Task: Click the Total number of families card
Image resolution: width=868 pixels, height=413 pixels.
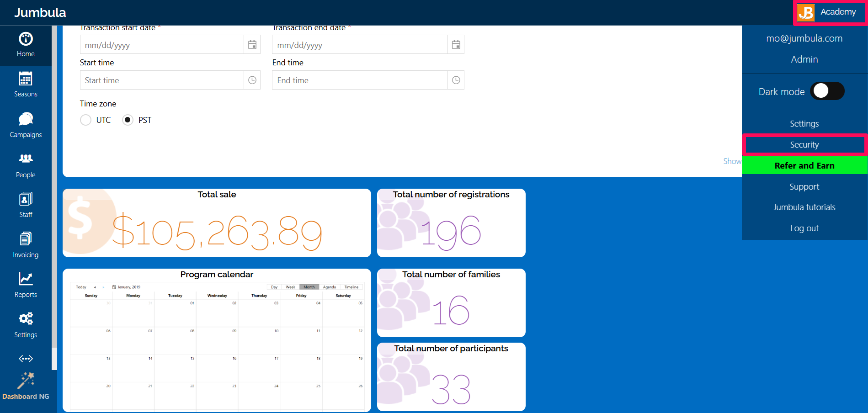Action: [x=451, y=303]
